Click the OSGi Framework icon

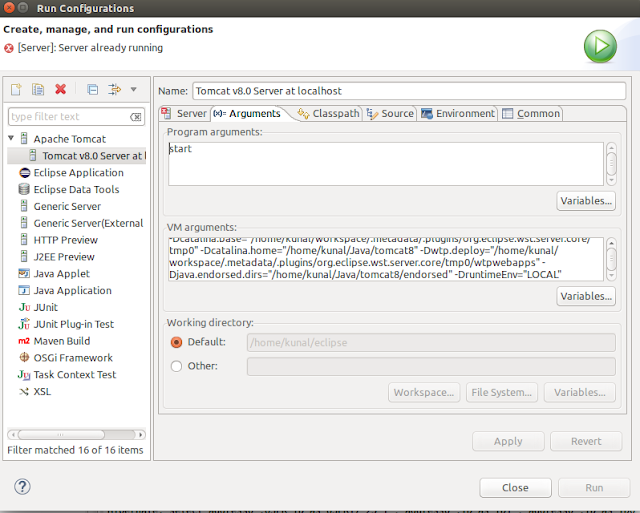[x=24, y=358]
